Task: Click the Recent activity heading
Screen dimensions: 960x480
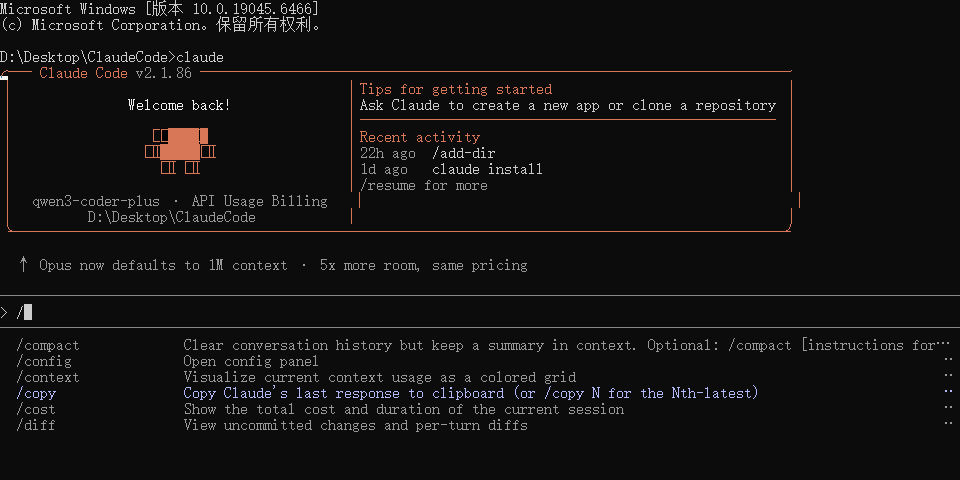Action: coord(420,137)
